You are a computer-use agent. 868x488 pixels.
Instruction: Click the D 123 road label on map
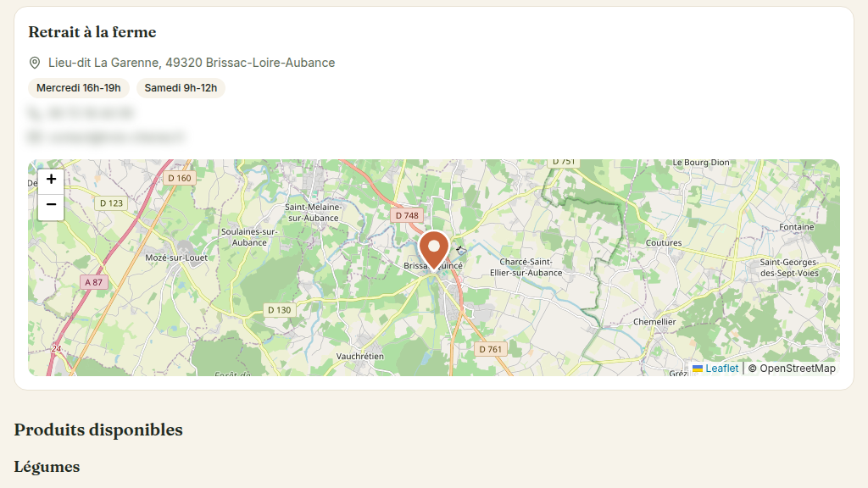click(x=111, y=203)
